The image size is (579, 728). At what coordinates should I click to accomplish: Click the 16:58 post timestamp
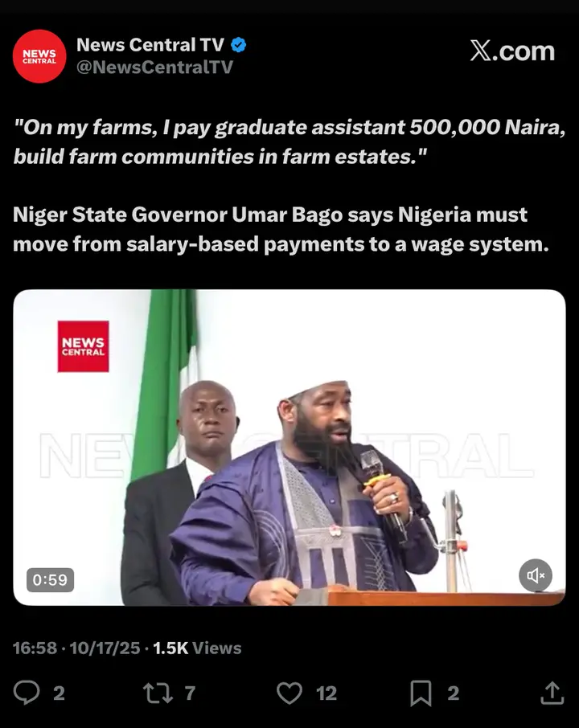click(x=35, y=648)
